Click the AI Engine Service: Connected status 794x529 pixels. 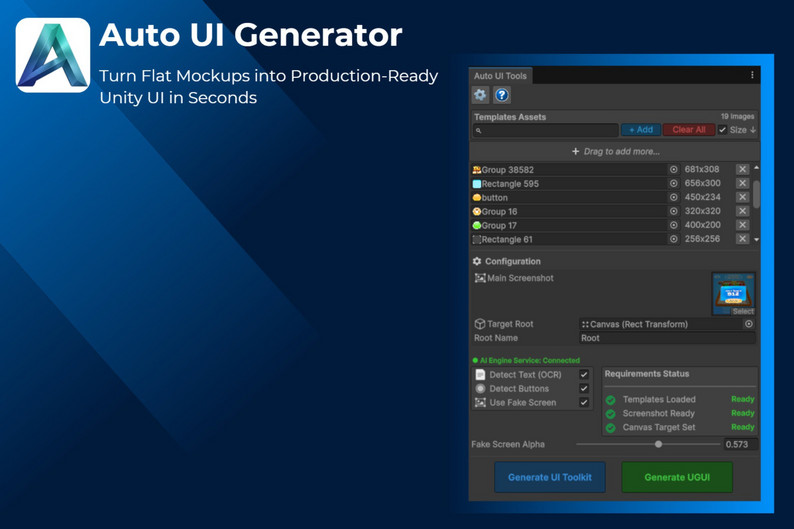526,360
